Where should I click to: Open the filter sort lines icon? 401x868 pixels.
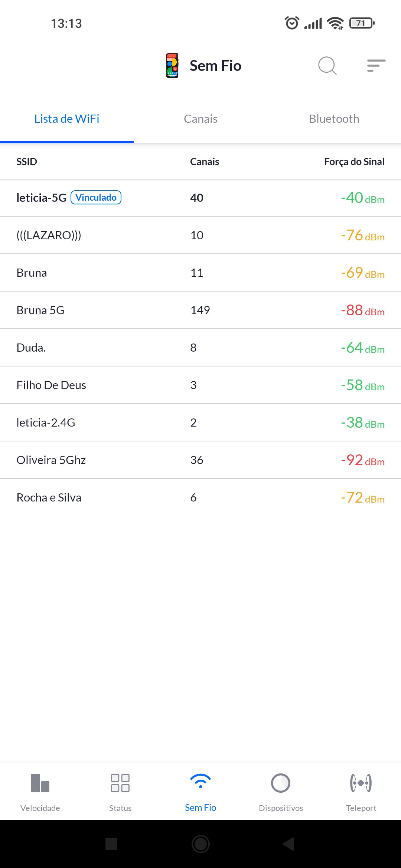pyautogui.click(x=376, y=66)
